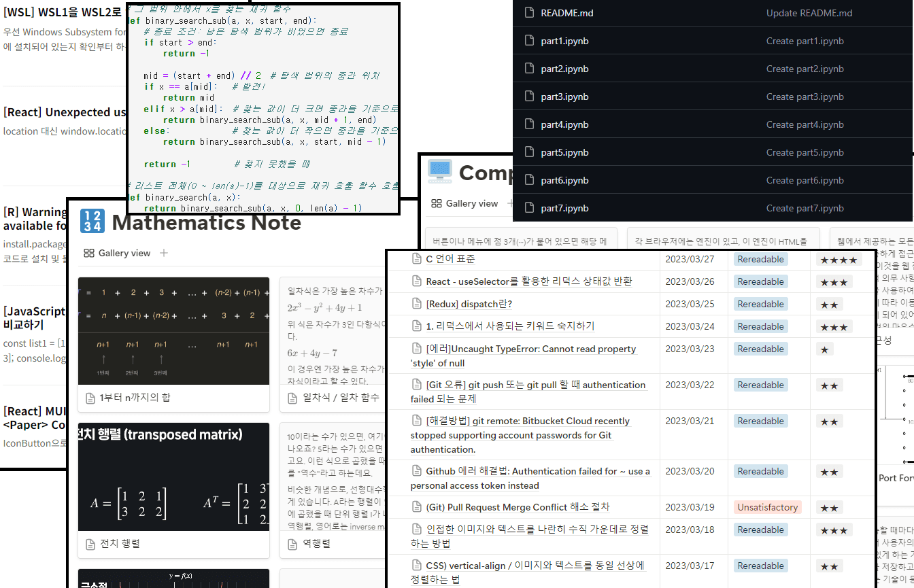Open the "[WSL] WSL1을 WSL2로" blog post

[63, 12]
